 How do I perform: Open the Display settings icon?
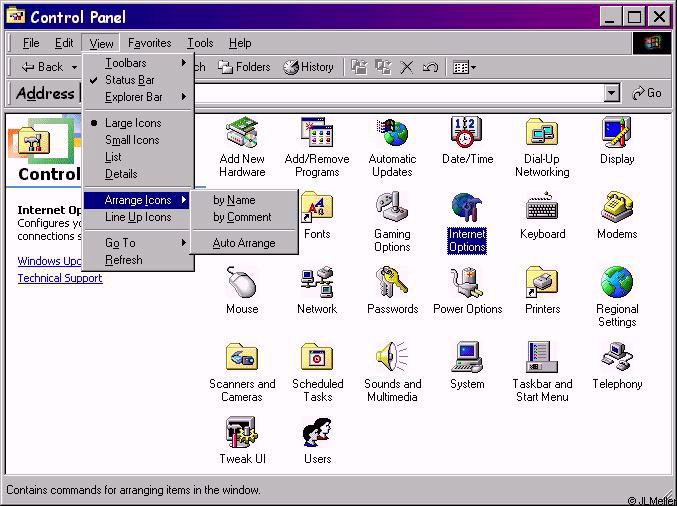click(617, 133)
